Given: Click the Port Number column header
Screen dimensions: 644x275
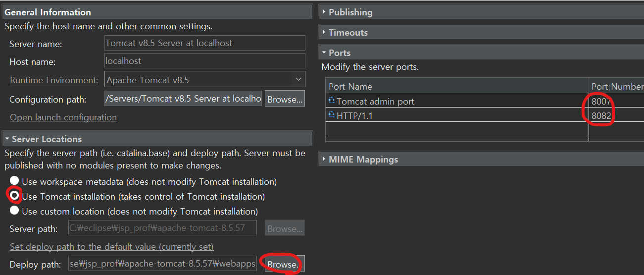Looking at the screenshot, I should [x=617, y=86].
